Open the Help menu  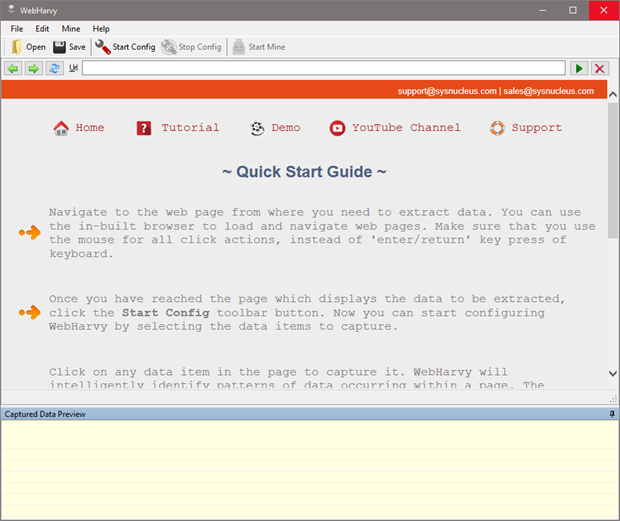click(x=101, y=29)
